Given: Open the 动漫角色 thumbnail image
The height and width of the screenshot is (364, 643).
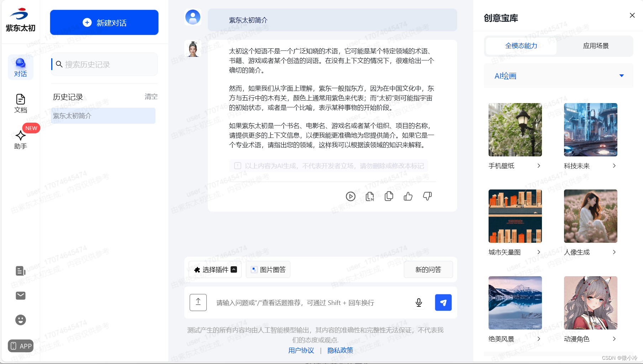Looking at the screenshot, I should [x=591, y=303].
